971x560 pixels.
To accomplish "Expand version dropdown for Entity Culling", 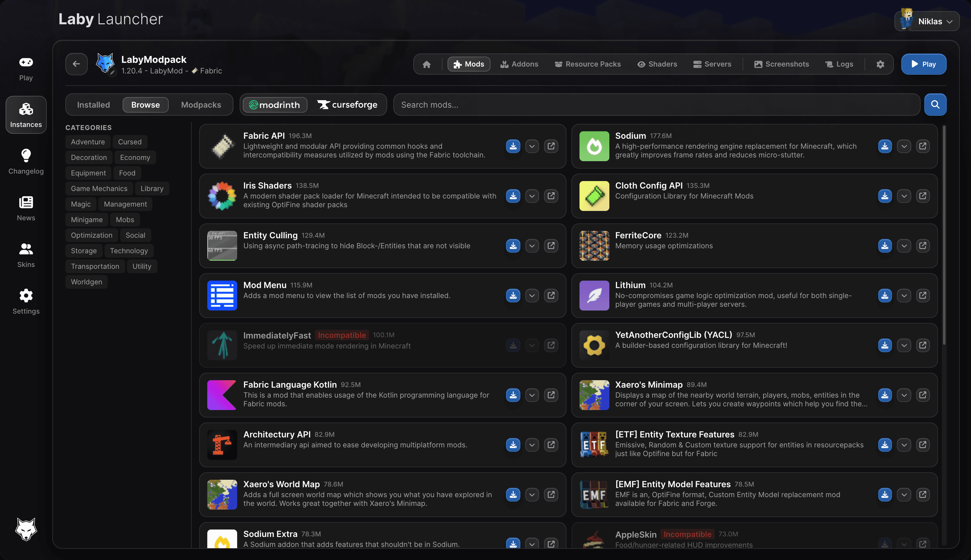I will [532, 245].
